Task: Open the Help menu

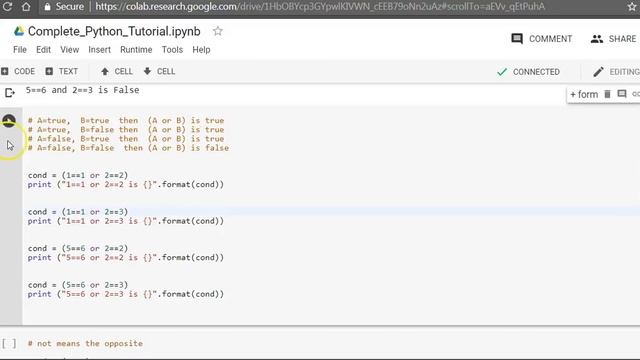Action: (201, 50)
